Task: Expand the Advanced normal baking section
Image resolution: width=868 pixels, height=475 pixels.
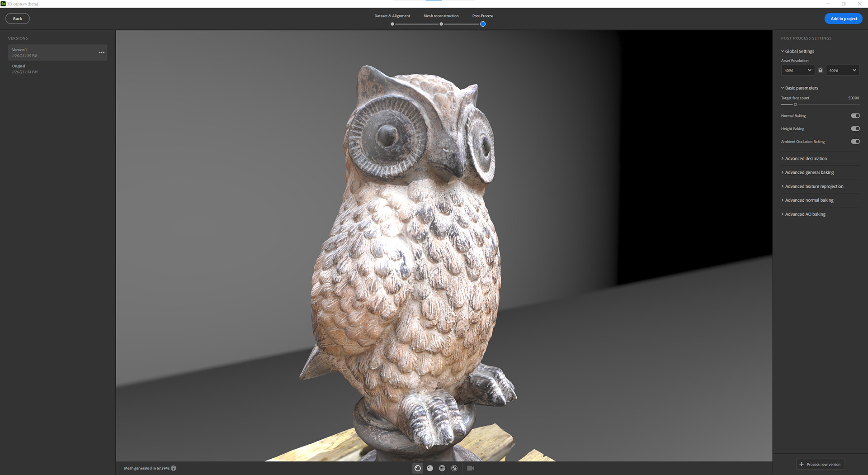Action: tap(809, 200)
